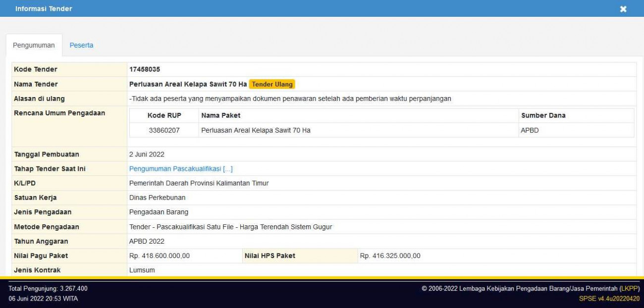Click the tender code 17458035
The height and width of the screenshot is (308, 644).
point(145,69)
